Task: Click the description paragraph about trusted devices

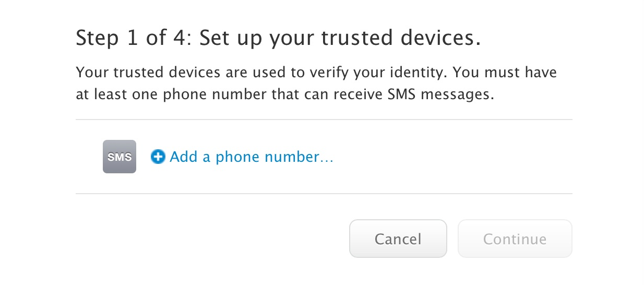Action: click(316, 83)
